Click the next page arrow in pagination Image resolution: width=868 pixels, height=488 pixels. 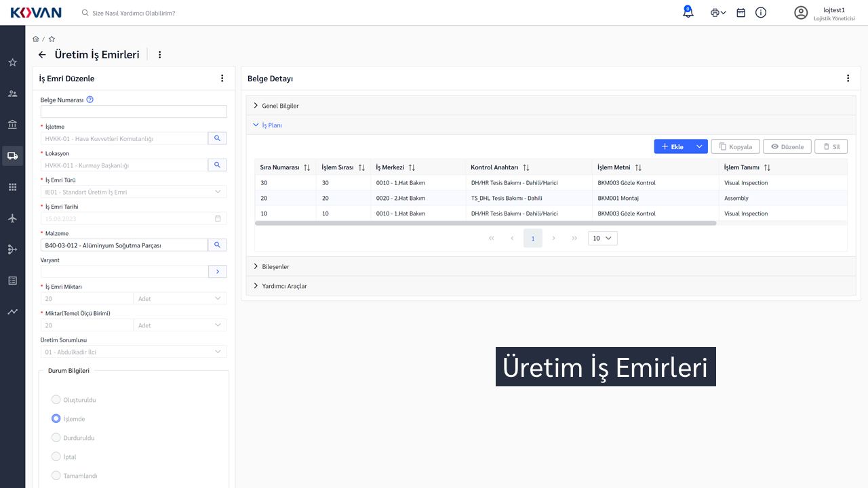554,238
